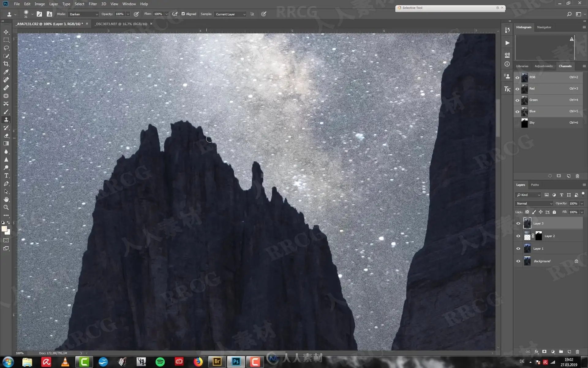
Task: Click the search icon in options bar
Action: [x=569, y=14]
